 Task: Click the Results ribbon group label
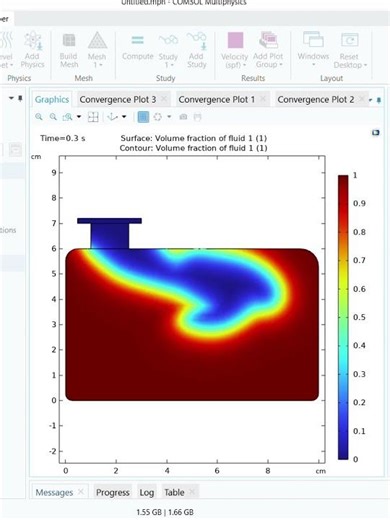[253, 78]
